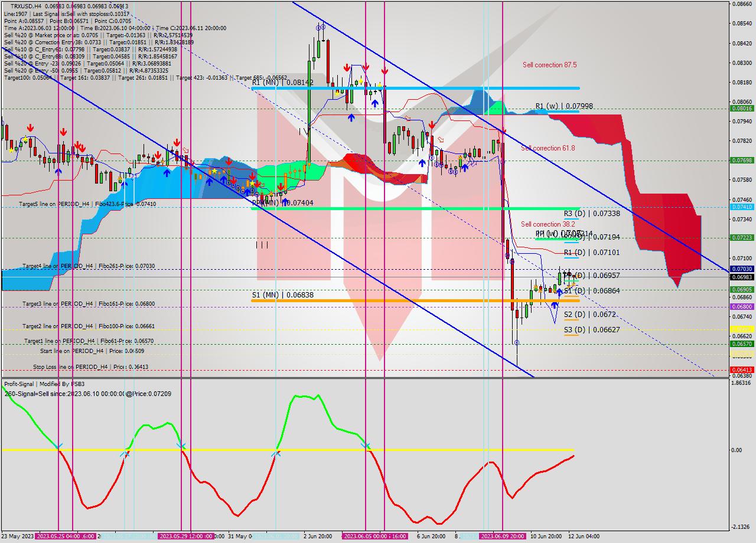Image resolution: width=756 pixels, height=543 pixels.
Task: Click the green 0.06905 price axis tag
Action: tap(742, 290)
